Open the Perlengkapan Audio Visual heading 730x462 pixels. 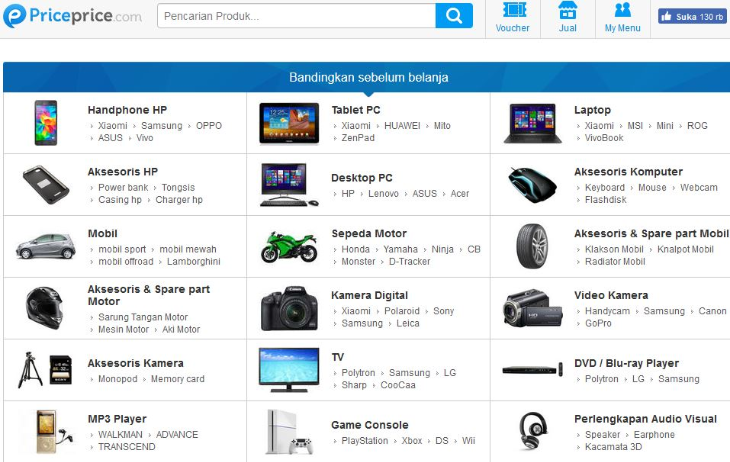(x=645, y=419)
